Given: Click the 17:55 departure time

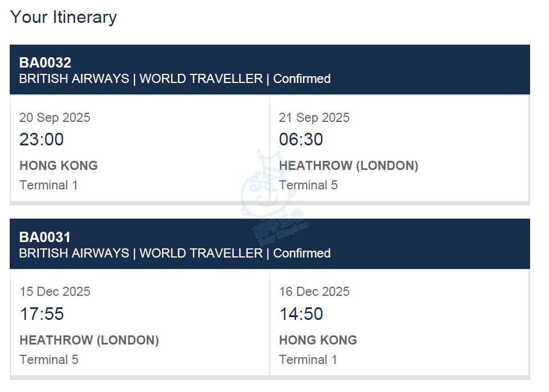Looking at the screenshot, I should tap(42, 314).
